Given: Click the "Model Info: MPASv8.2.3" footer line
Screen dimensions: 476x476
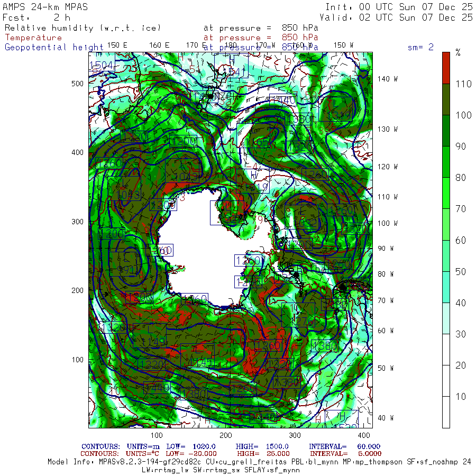Looking at the screenshot, I should [x=259, y=462].
